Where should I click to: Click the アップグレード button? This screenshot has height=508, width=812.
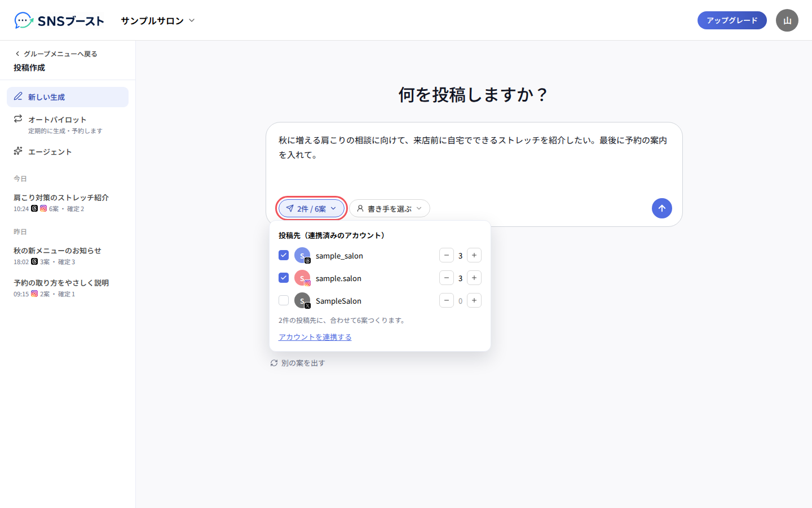tap(732, 20)
